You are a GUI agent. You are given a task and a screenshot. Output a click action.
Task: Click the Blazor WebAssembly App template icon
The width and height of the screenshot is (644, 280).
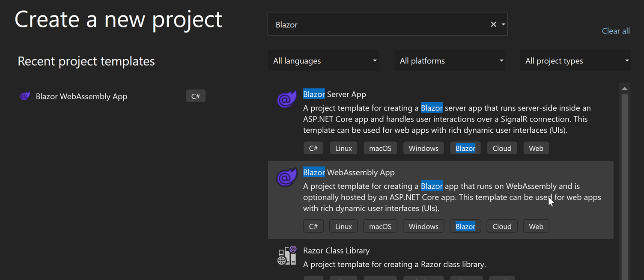[286, 176]
